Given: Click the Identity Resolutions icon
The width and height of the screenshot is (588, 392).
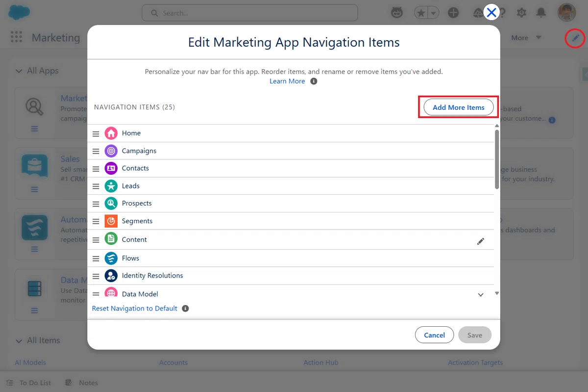Looking at the screenshot, I should pyautogui.click(x=111, y=276).
